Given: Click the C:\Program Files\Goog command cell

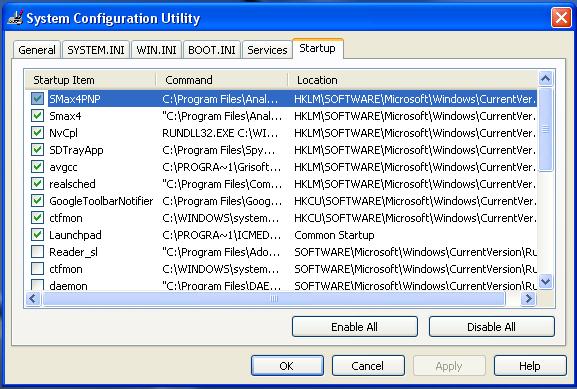Looking at the screenshot, I should 222,201.
